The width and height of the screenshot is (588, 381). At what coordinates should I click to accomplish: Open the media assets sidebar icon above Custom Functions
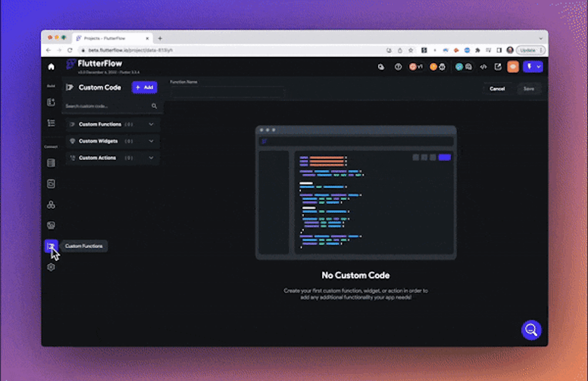pyautogui.click(x=51, y=225)
